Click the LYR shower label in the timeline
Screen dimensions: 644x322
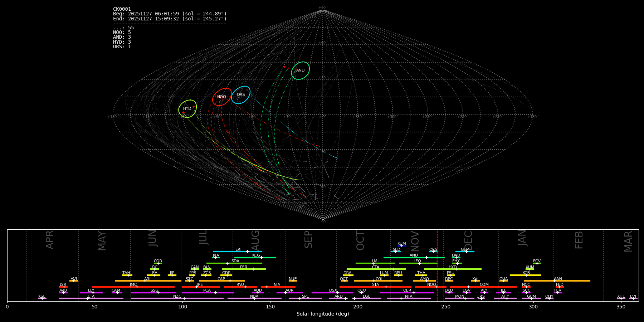tap(63, 285)
